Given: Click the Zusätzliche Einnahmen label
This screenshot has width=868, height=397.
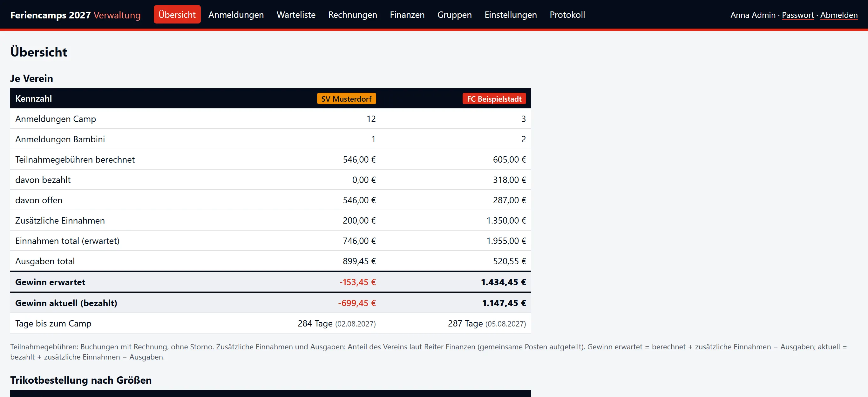Looking at the screenshot, I should [60, 220].
